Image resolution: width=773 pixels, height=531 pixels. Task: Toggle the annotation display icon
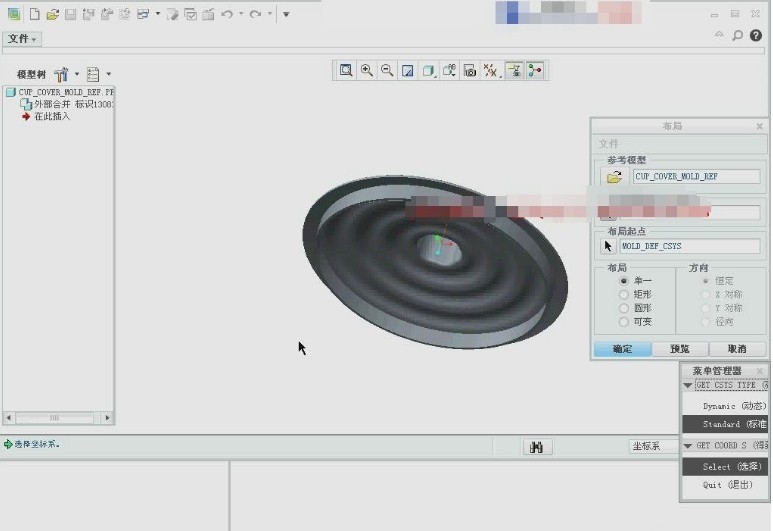[x=514, y=71]
